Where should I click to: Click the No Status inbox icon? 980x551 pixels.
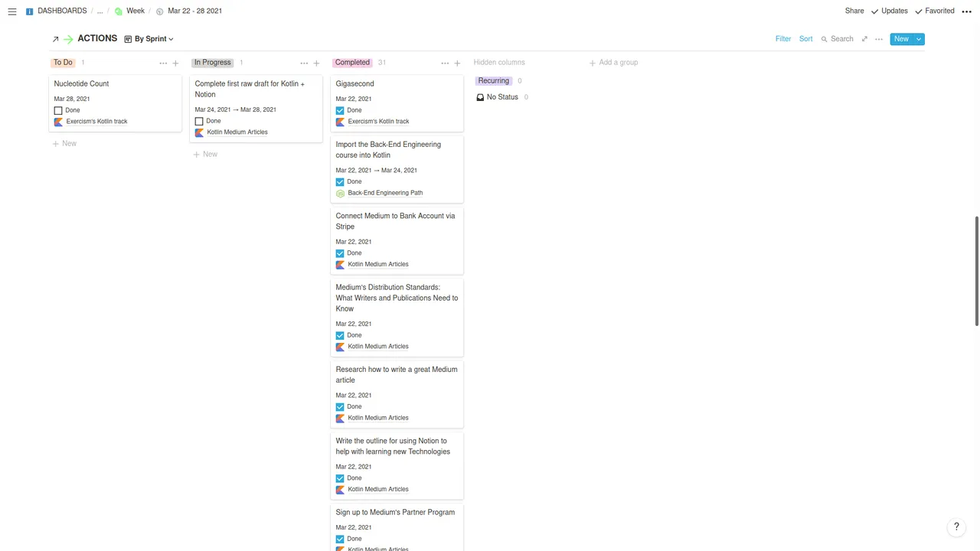click(x=480, y=97)
